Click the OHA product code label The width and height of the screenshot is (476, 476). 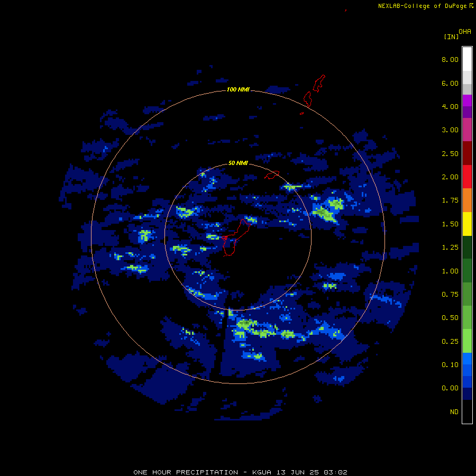click(465, 32)
